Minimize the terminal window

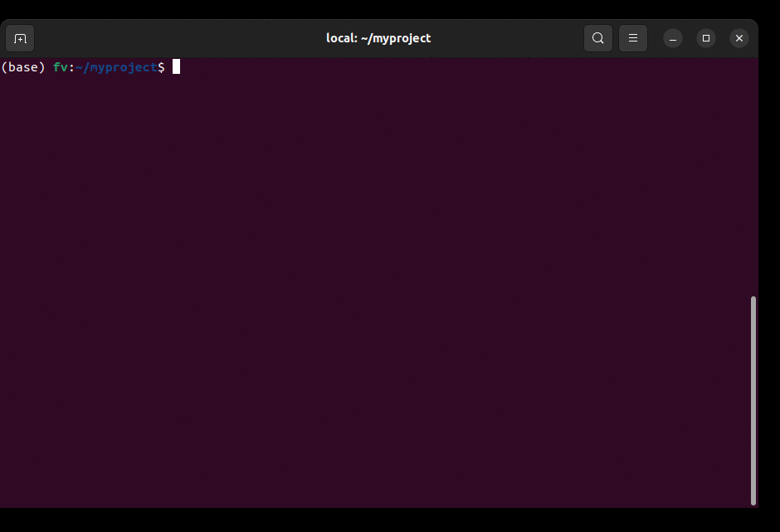(671, 37)
